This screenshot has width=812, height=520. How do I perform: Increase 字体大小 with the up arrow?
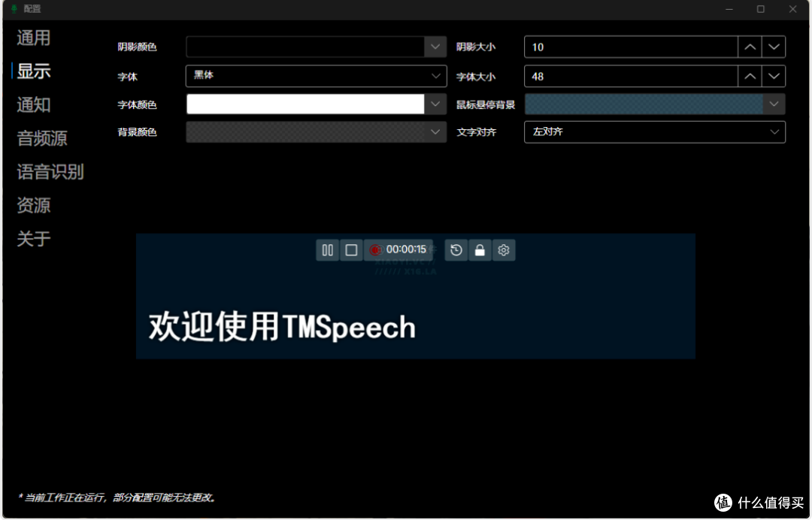pyautogui.click(x=750, y=77)
